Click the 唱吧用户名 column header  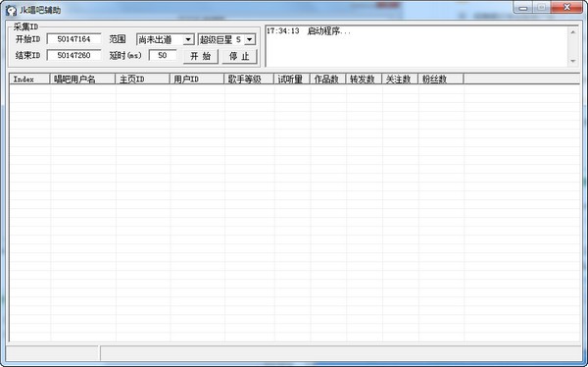click(82, 79)
